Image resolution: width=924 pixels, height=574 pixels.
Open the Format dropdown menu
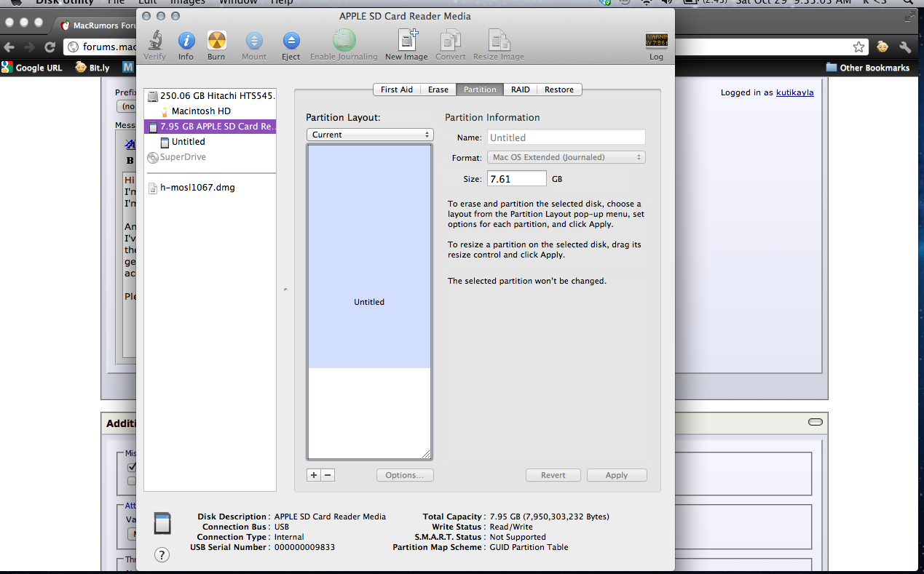pyautogui.click(x=566, y=157)
